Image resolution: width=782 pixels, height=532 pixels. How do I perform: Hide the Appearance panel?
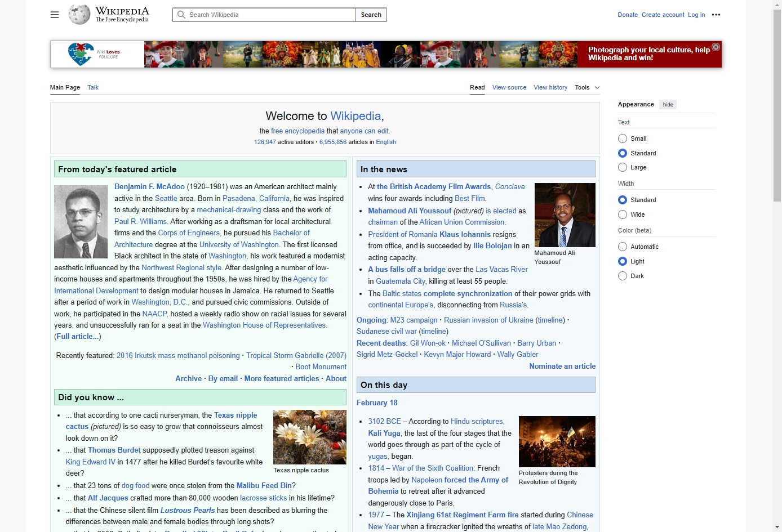point(668,105)
